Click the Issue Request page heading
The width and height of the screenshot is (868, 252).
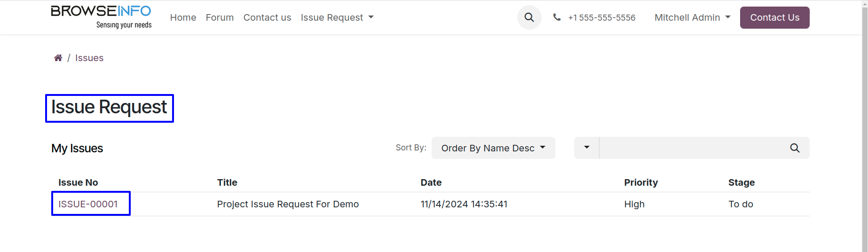click(109, 108)
